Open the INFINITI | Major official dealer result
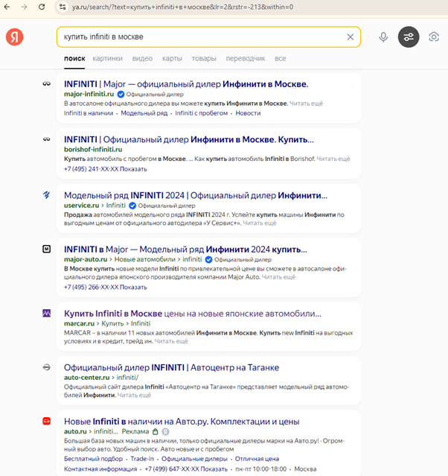The image size is (448, 476). click(185, 84)
